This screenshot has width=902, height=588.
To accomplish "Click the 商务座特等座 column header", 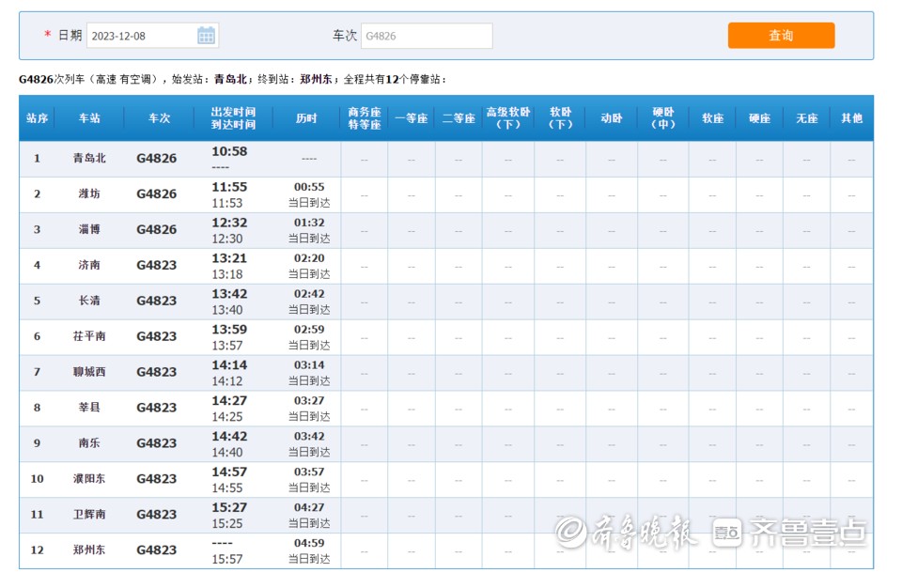I will 365,118.
